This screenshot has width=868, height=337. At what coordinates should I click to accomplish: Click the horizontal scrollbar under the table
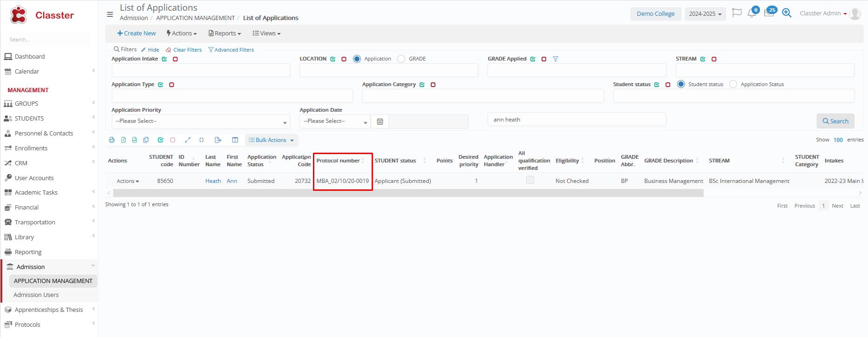click(407, 193)
